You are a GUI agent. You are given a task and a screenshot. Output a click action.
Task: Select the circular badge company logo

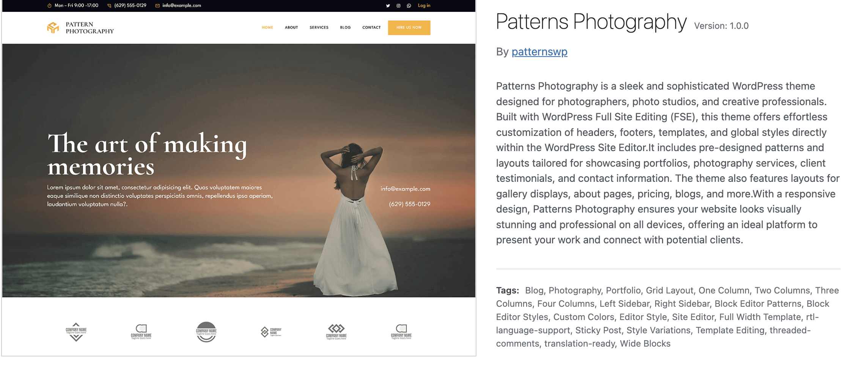click(x=206, y=332)
